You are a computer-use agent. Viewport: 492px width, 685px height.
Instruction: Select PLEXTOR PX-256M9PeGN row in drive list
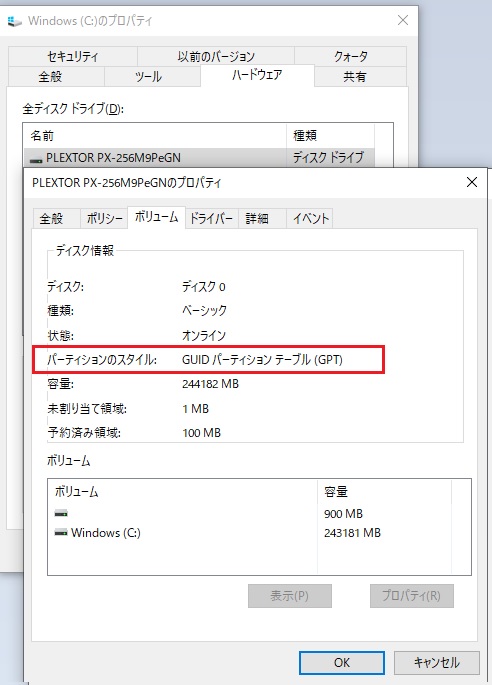(x=199, y=158)
